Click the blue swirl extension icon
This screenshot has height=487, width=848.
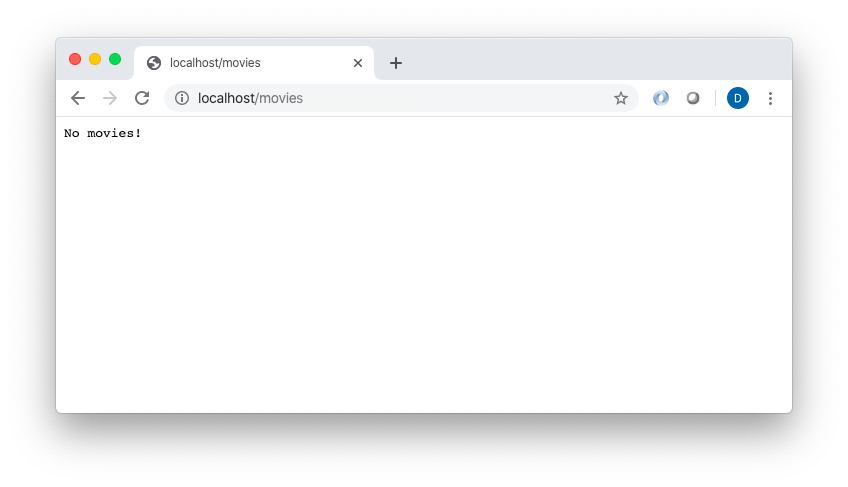[661, 98]
